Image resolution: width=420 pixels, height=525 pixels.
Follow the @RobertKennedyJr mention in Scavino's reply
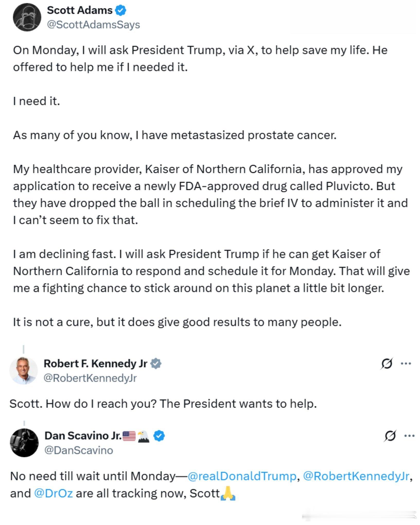(x=356, y=476)
